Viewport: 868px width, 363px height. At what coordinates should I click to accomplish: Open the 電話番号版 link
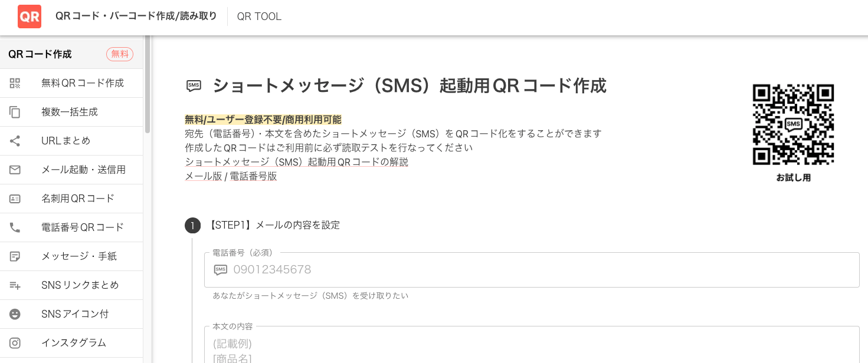click(253, 176)
